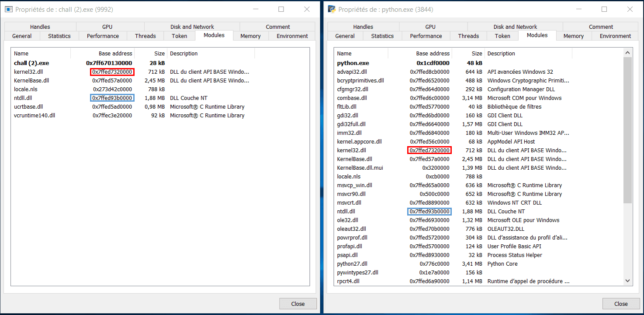Select the General tab in python.exe window
644x315 pixels.
point(345,36)
